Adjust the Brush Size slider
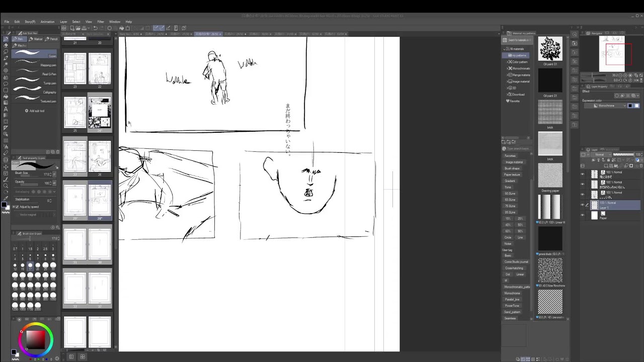 point(29,176)
